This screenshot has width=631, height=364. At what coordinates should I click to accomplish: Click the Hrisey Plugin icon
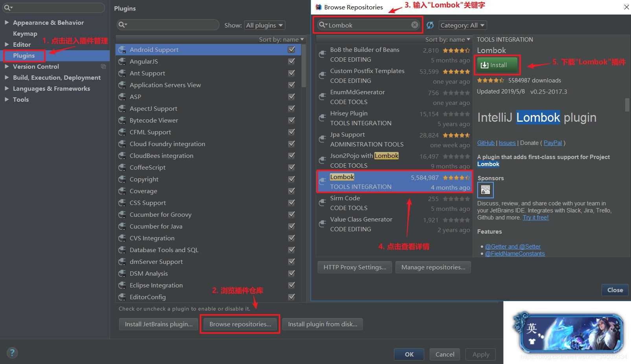[322, 118]
